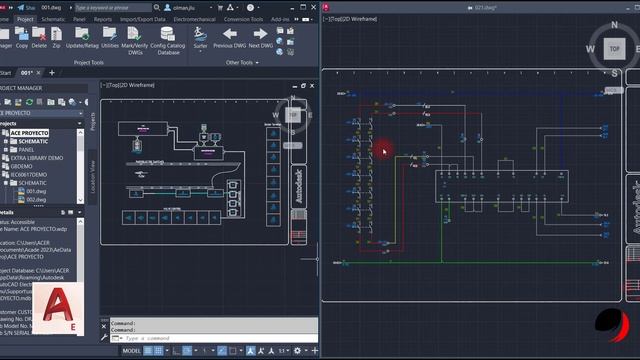Click the search magnifier icon

[157, 7]
